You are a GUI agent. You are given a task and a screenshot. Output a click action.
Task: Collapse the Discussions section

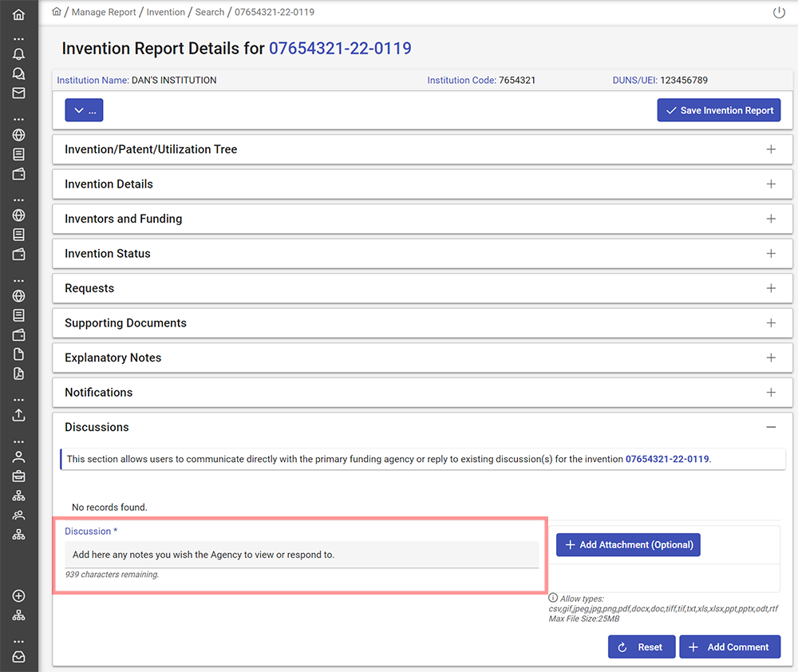(770, 428)
